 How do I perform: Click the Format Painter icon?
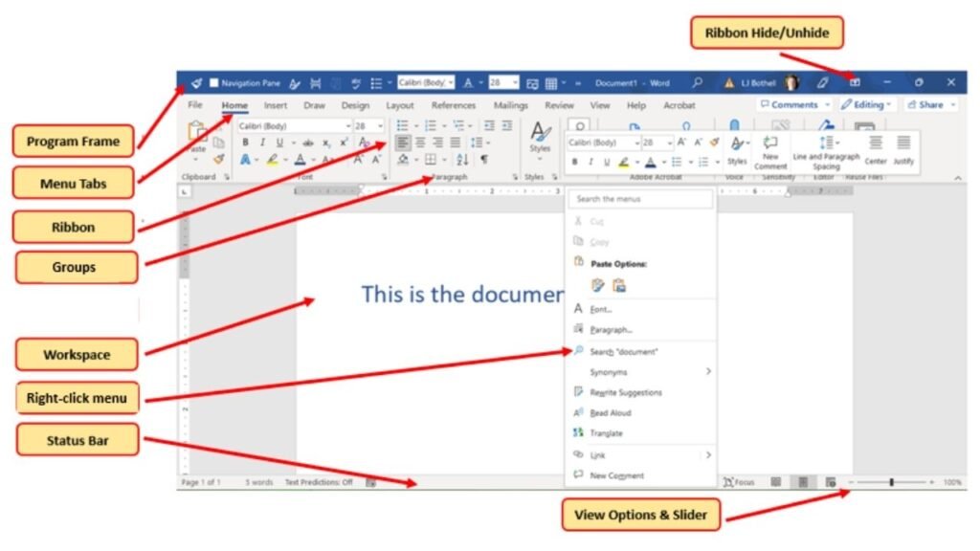[x=217, y=160]
